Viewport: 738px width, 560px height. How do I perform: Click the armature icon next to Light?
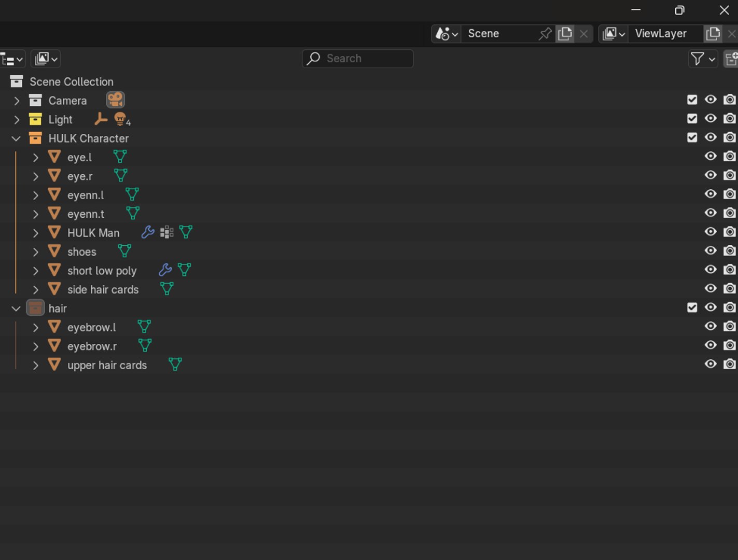[101, 119]
